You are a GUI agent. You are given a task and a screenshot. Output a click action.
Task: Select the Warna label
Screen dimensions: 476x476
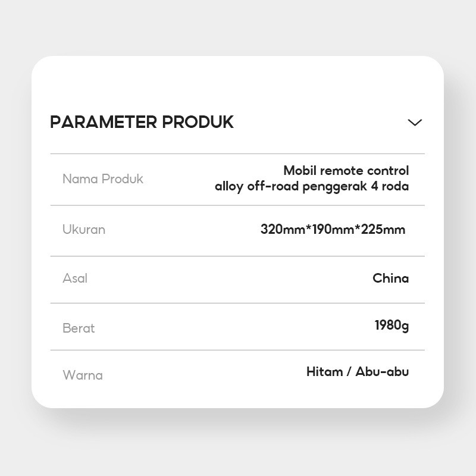83,375
